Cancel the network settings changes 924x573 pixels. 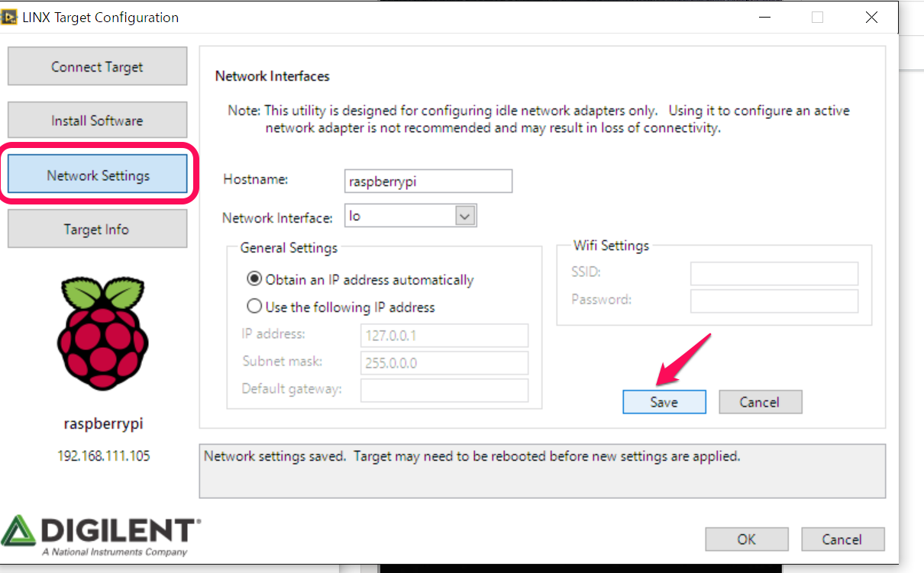(759, 402)
